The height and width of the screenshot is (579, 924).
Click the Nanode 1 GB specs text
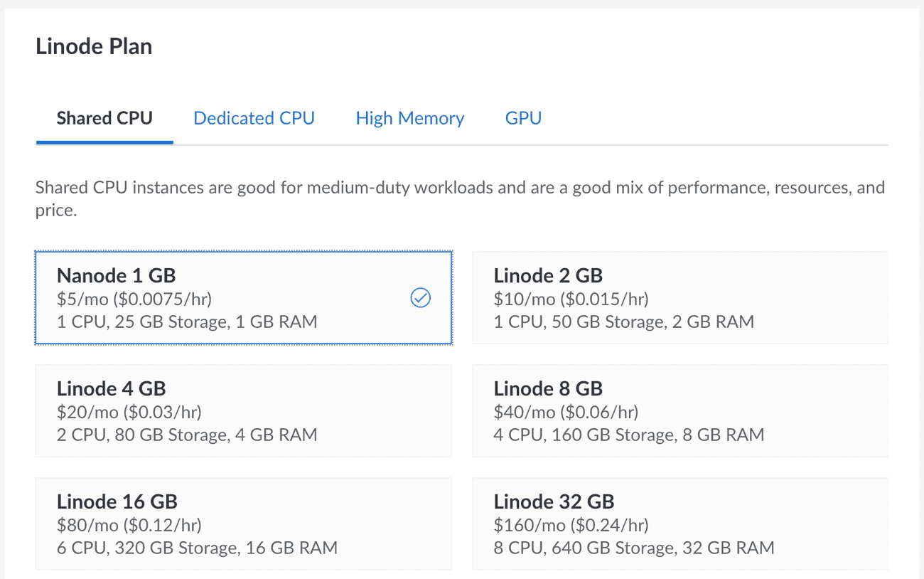(x=187, y=322)
